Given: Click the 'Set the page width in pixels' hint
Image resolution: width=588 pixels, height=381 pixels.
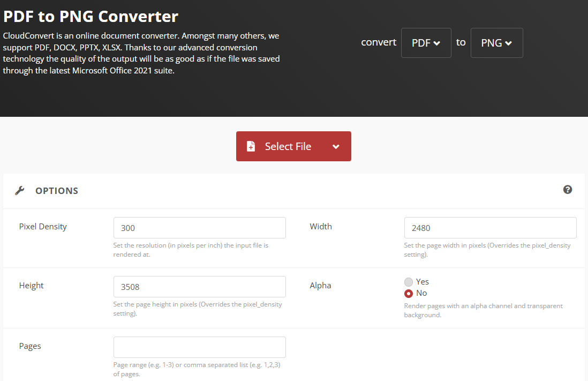Looking at the screenshot, I should coord(487,250).
